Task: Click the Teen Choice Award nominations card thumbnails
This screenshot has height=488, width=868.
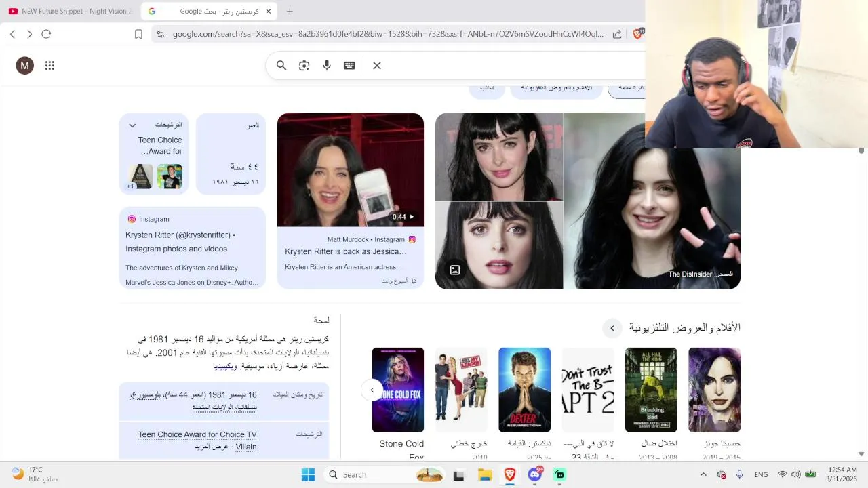Action: [155, 177]
